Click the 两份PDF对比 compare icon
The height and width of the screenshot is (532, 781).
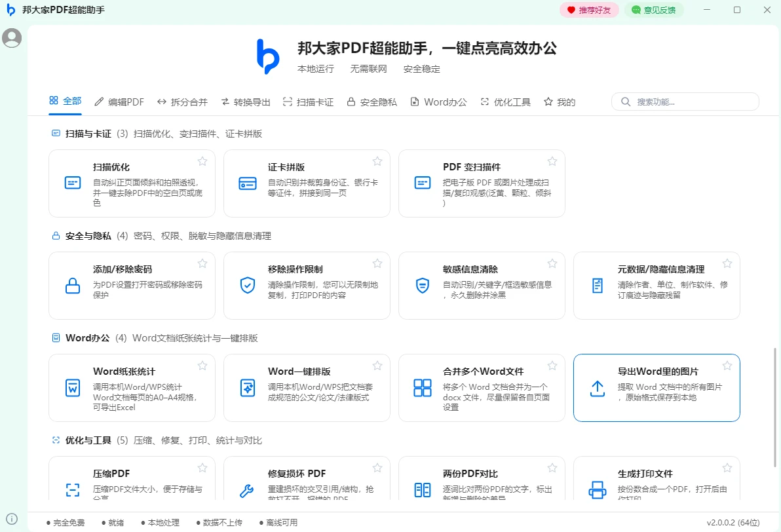(423, 490)
